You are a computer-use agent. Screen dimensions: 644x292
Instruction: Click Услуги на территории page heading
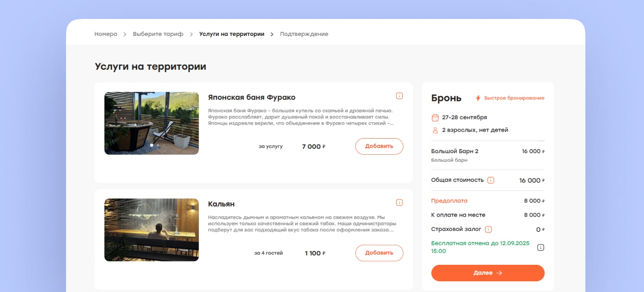pos(150,66)
